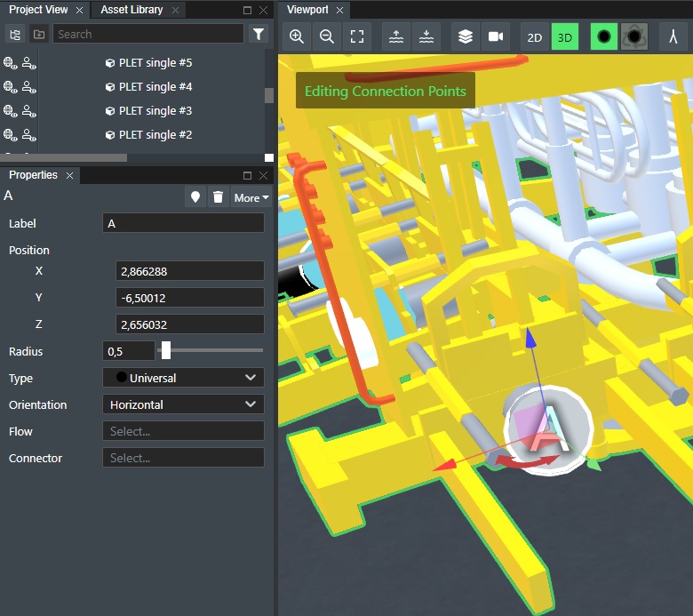The height and width of the screenshot is (616, 693).
Task: Maximize the Project View panel
Action: [x=248, y=10]
